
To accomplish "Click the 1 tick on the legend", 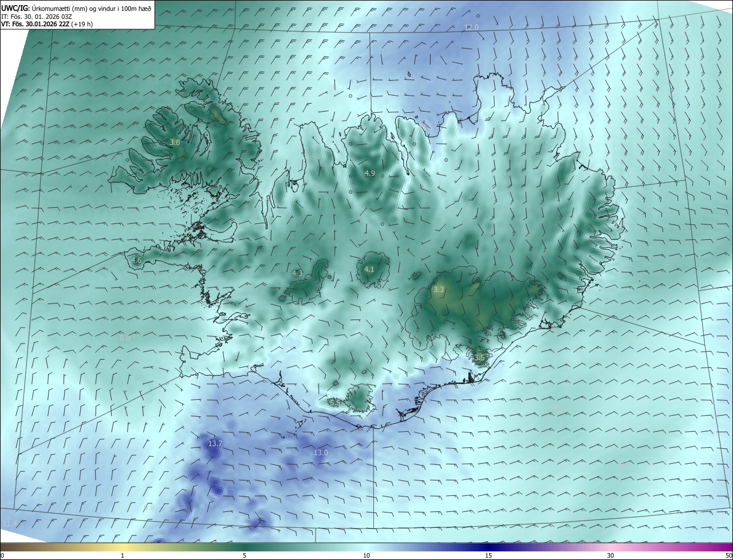I will tap(123, 555).
